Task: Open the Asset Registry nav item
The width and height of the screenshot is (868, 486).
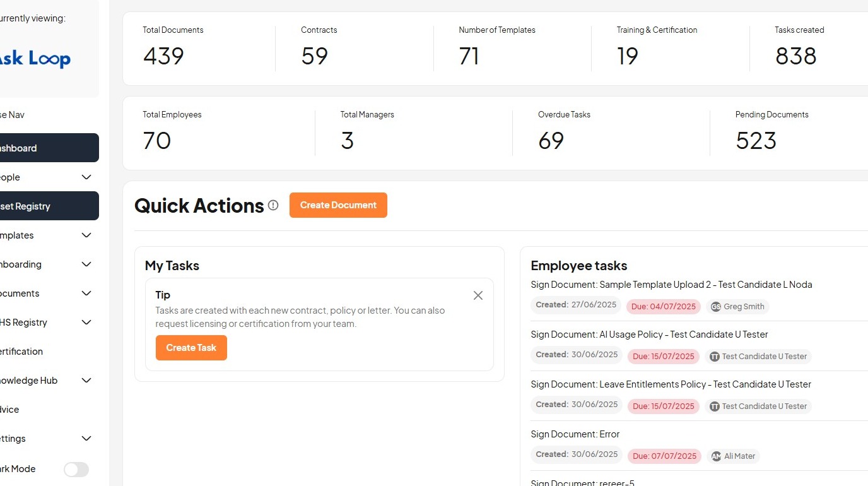Action: (x=49, y=206)
